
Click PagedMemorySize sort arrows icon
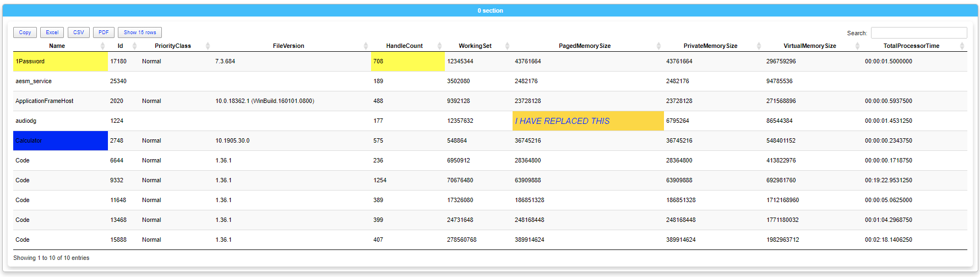pos(658,46)
